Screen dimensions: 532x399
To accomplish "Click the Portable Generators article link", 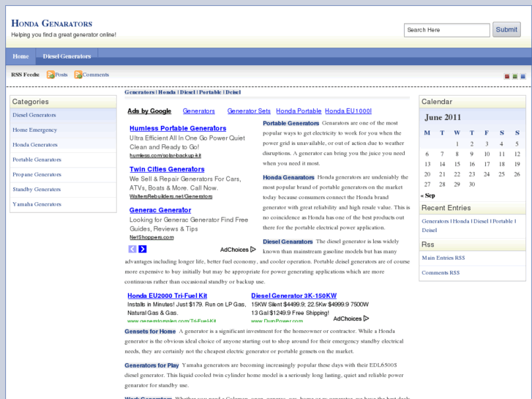I will click(291, 123).
